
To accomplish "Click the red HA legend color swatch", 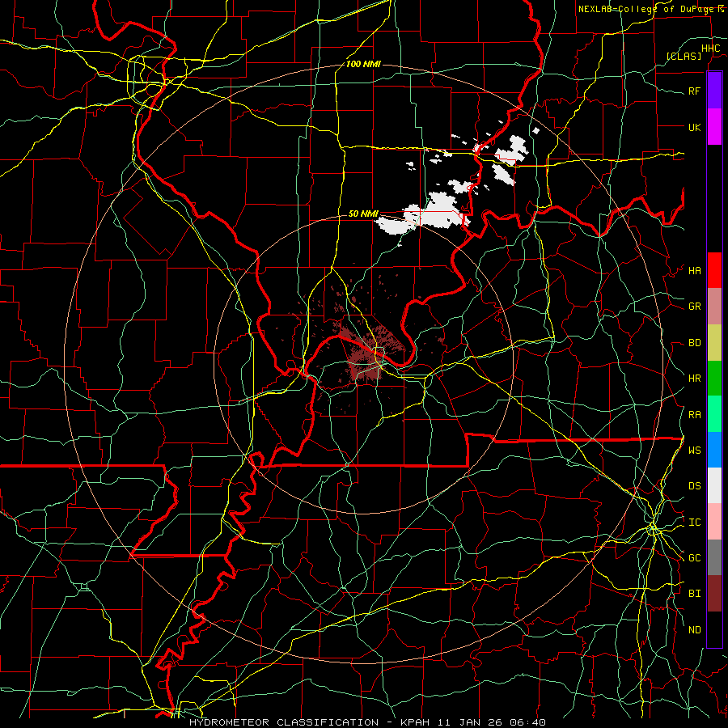I will [x=714, y=270].
